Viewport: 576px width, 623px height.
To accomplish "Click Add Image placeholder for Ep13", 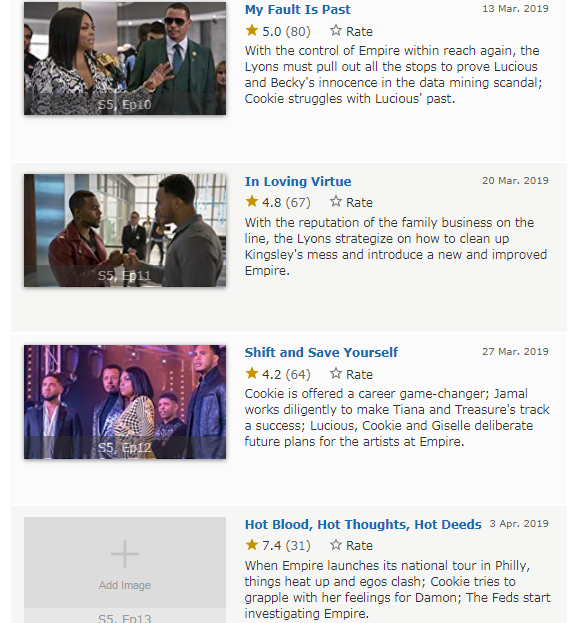I will pos(125,570).
